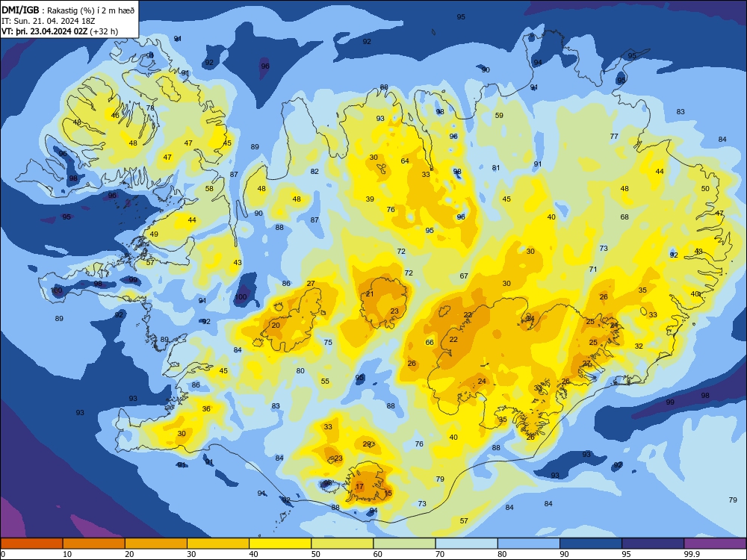Click the humidity value 39 on the map
747x560 pixels.
pyautogui.click(x=371, y=199)
